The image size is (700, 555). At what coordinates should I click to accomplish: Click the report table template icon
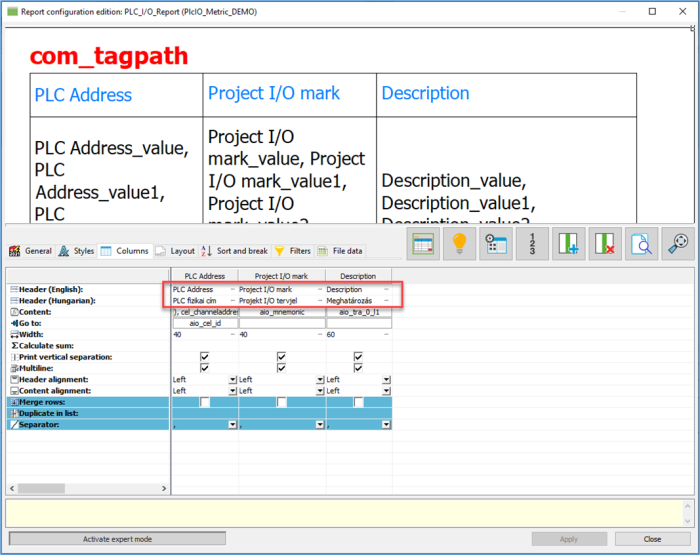[423, 244]
